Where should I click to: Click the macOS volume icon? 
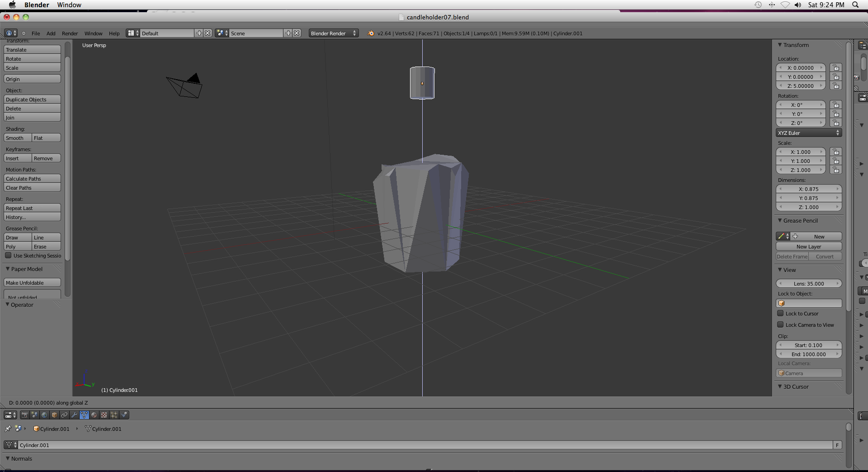(x=798, y=5)
